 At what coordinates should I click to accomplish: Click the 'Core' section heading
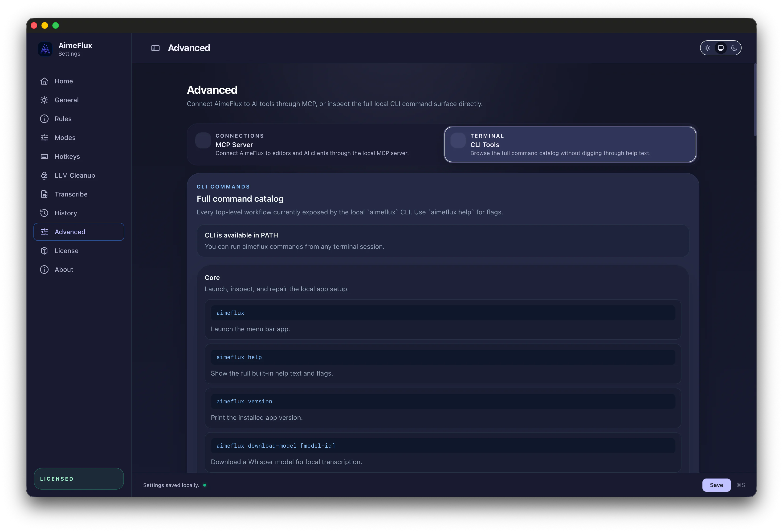coord(212,278)
